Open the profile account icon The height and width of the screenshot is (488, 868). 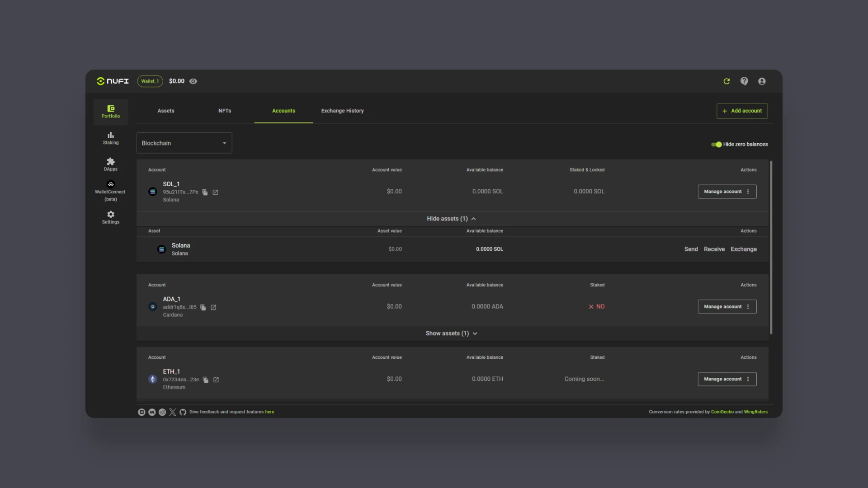point(762,81)
